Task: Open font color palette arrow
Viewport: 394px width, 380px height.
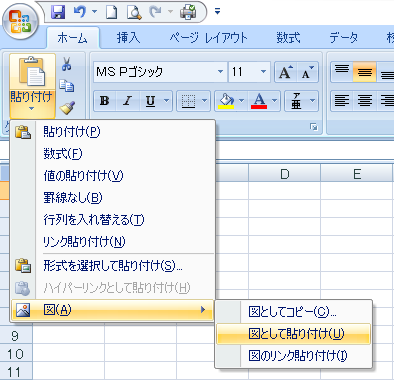Action: [x=275, y=100]
